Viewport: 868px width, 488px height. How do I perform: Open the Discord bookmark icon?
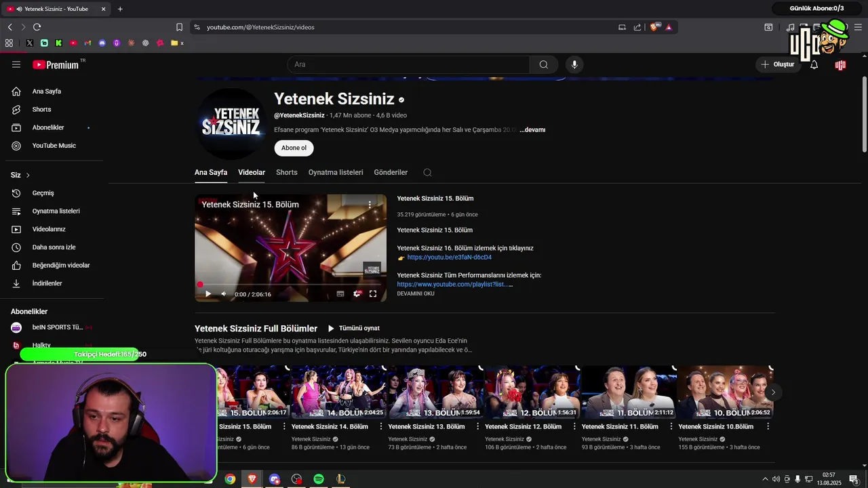point(102,43)
